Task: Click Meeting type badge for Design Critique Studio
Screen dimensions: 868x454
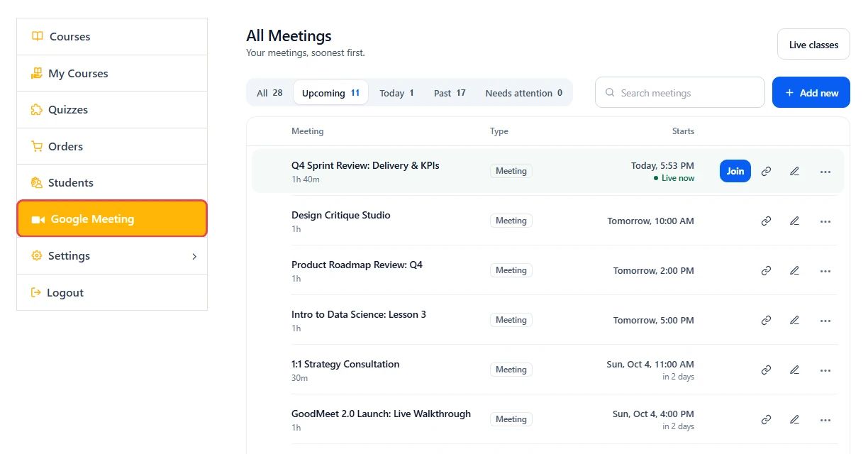Action: (511, 221)
